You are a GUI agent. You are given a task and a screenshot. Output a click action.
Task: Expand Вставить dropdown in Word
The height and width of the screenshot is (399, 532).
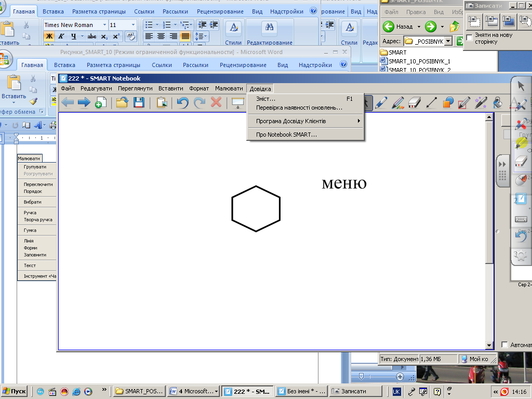14,102
